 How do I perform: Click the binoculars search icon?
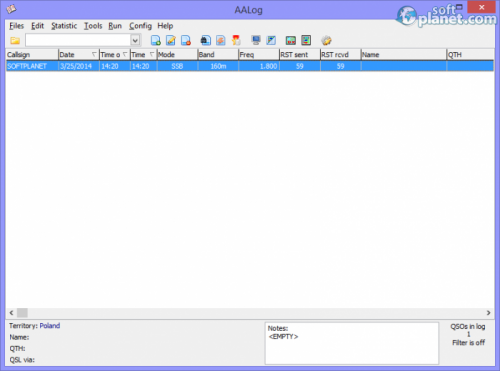point(206,40)
